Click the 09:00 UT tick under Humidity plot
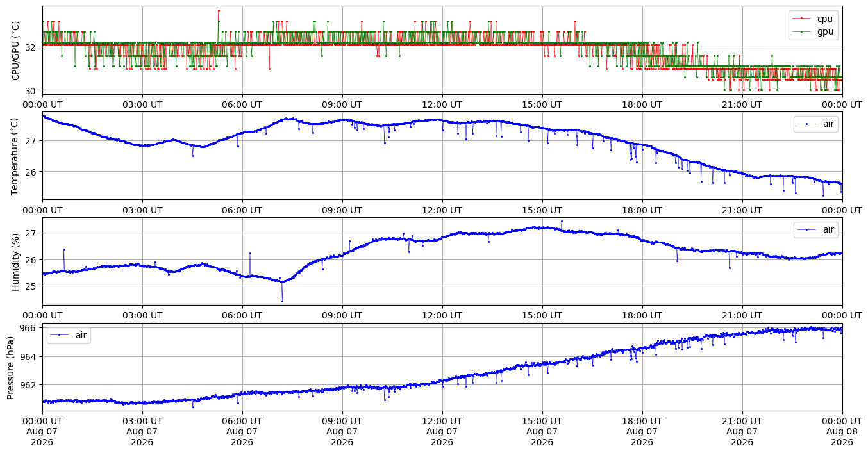 342,315
